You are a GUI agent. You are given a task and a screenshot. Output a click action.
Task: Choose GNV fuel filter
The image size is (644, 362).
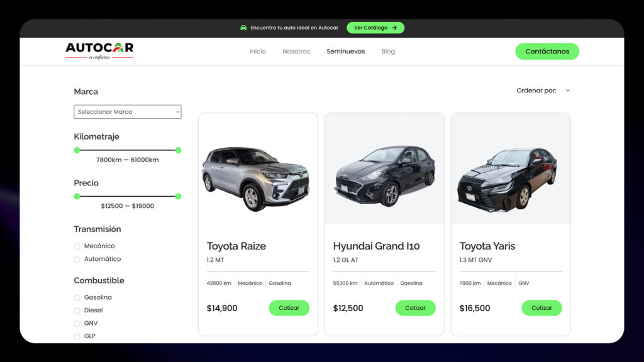click(x=77, y=324)
